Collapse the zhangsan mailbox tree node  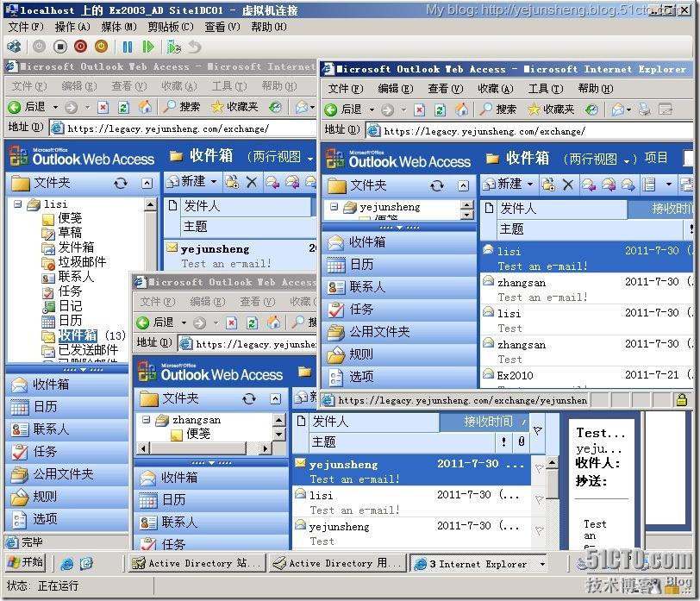coord(146,420)
